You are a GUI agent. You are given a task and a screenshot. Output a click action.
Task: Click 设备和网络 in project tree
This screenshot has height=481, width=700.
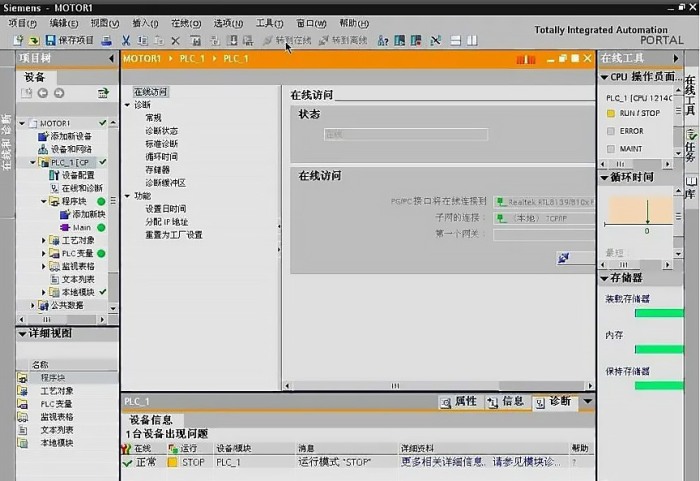65,149
